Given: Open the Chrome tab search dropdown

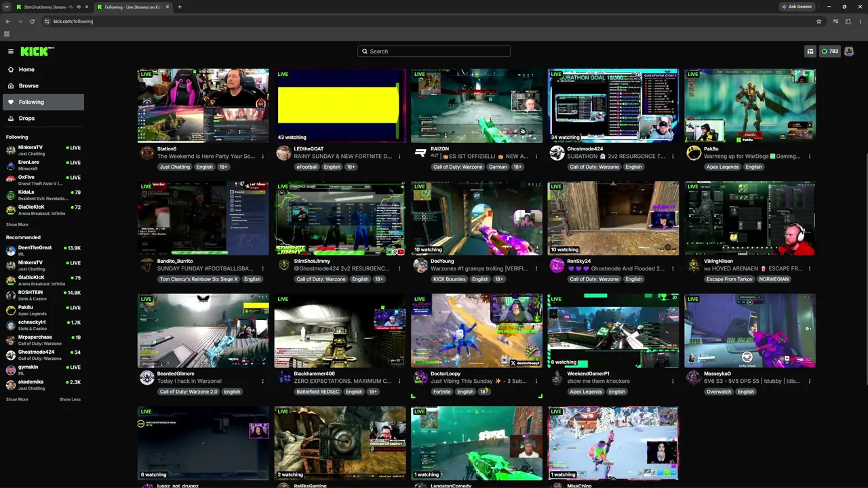Looking at the screenshot, I should (7, 7).
